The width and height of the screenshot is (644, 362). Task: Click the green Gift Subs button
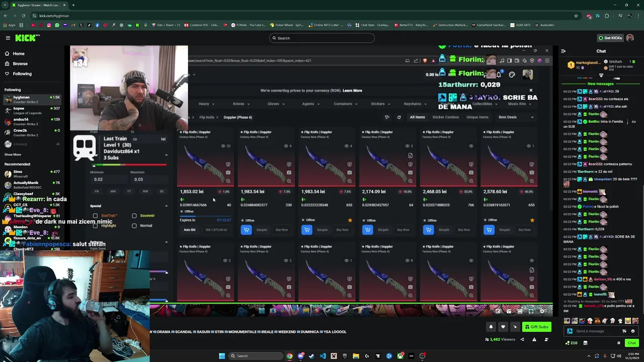pyautogui.click(x=536, y=327)
